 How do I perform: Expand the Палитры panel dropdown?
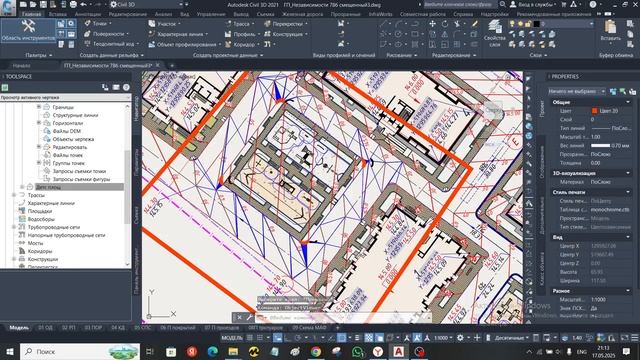pos(39,55)
